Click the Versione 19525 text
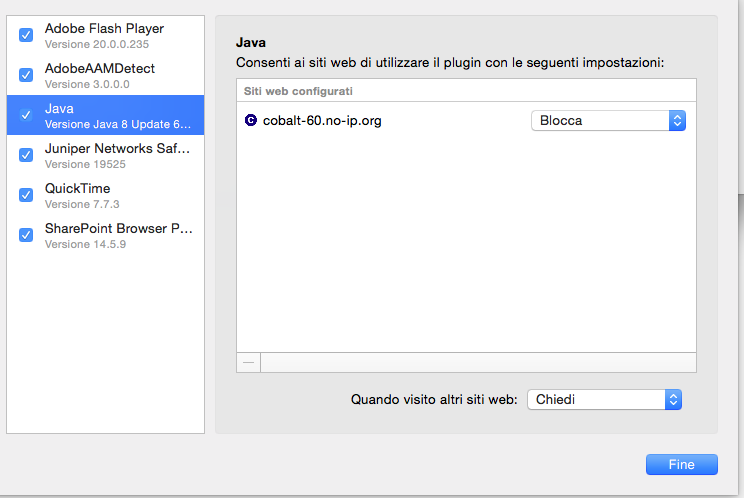Viewport: 744px width, 498px height. [x=85, y=164]
